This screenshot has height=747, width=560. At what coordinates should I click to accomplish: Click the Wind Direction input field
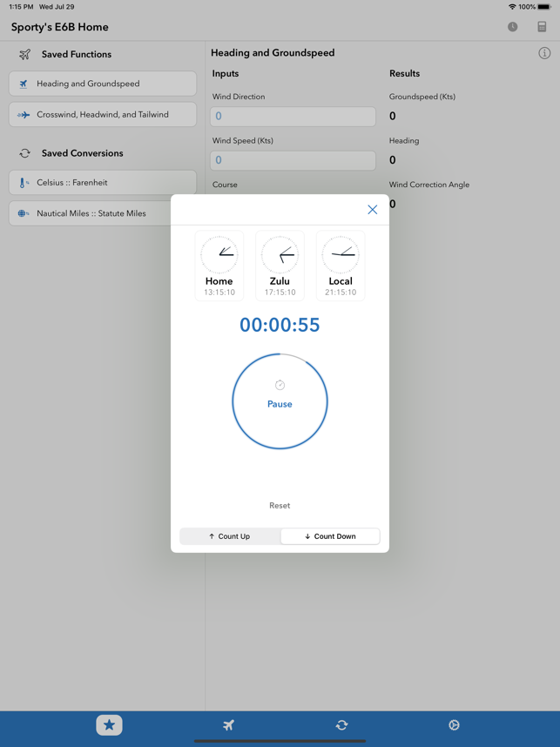pos(293,117)
